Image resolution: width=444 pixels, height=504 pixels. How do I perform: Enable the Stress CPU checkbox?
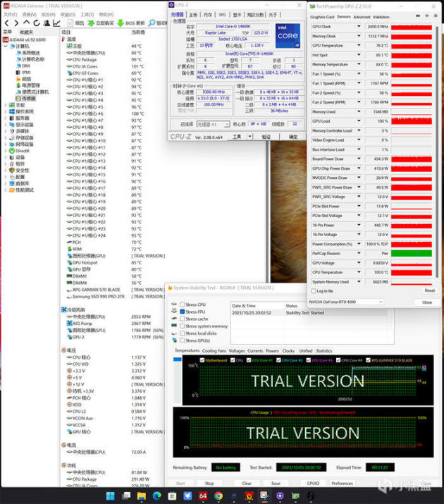point(182,305)
